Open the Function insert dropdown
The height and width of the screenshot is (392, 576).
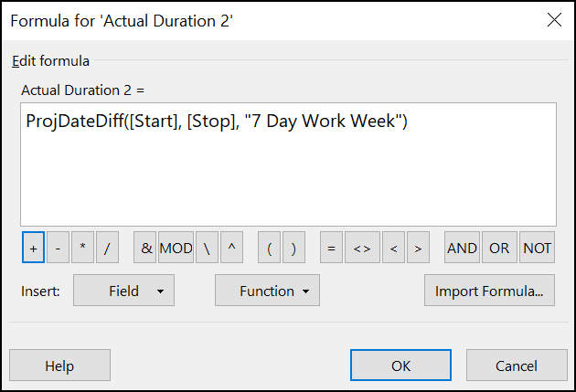[x=267, y=291]
